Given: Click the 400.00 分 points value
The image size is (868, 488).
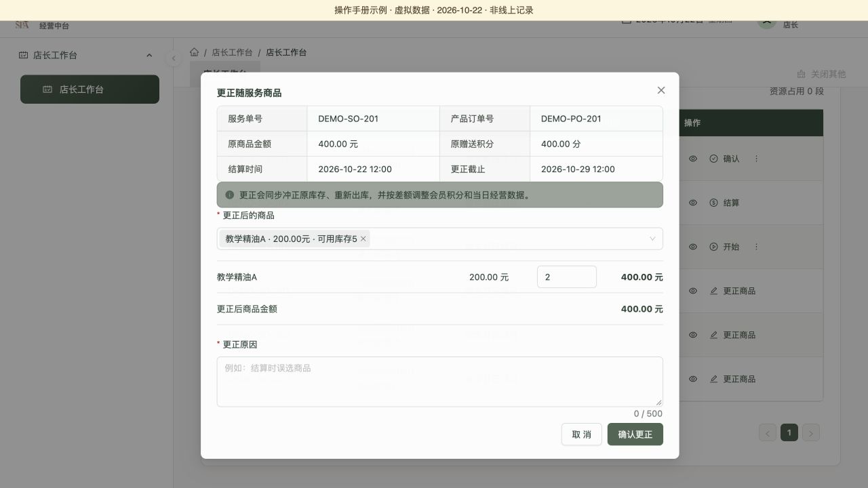Looking at the screenshot, I should (561, 144).
